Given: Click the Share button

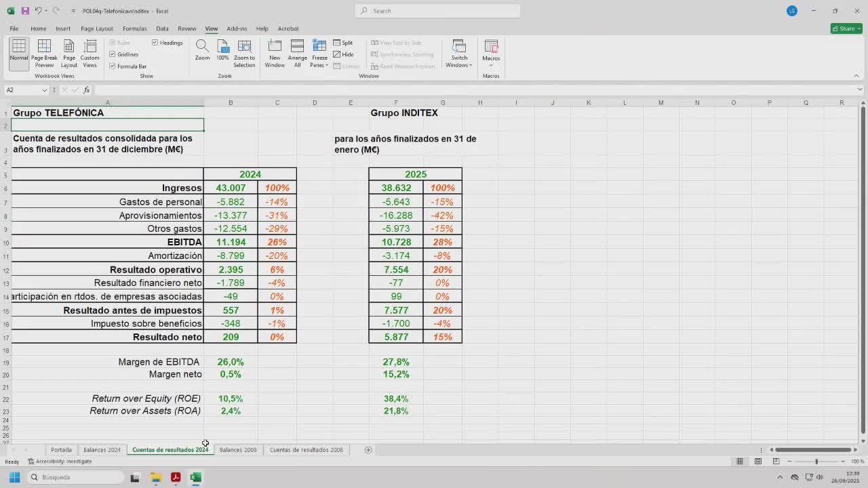Looking at the screenshot, I should (846, 28).
